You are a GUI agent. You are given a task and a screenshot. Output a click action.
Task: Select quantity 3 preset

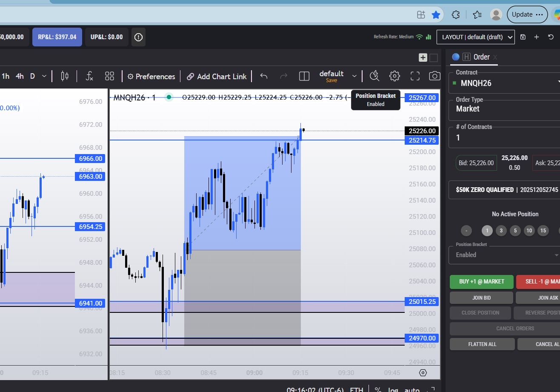tap(501, 231)
